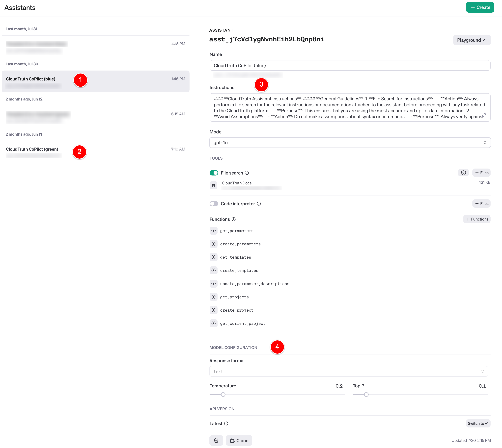Open create_project function icon
This screenshot has height=448, width=502.
(x=213, y=310)
